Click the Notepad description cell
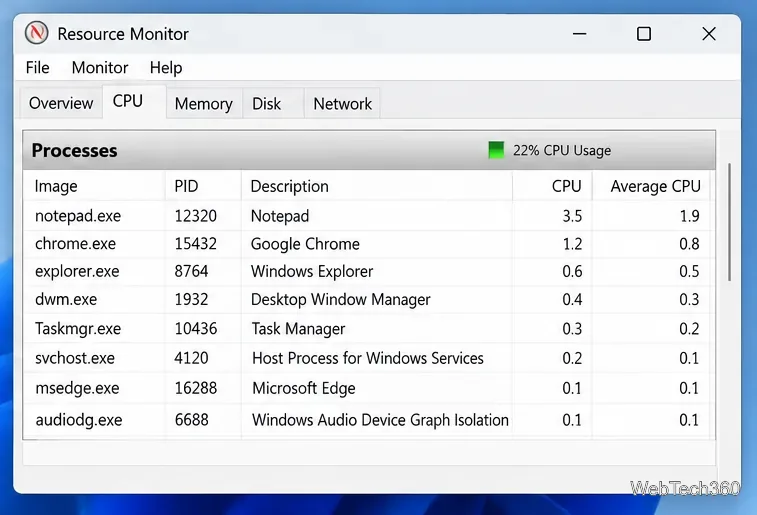757x515 pixels. pyautogui.click(x=280, y=216)
